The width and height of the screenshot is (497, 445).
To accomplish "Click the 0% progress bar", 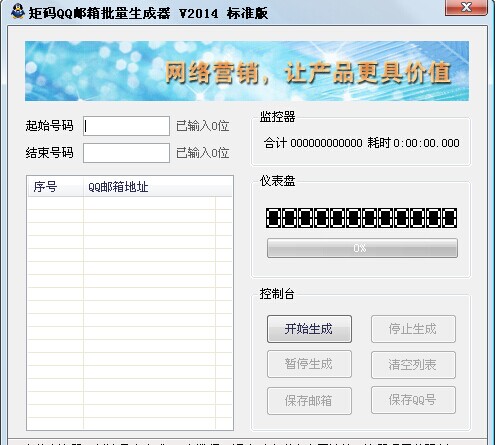I will point(362,248).
